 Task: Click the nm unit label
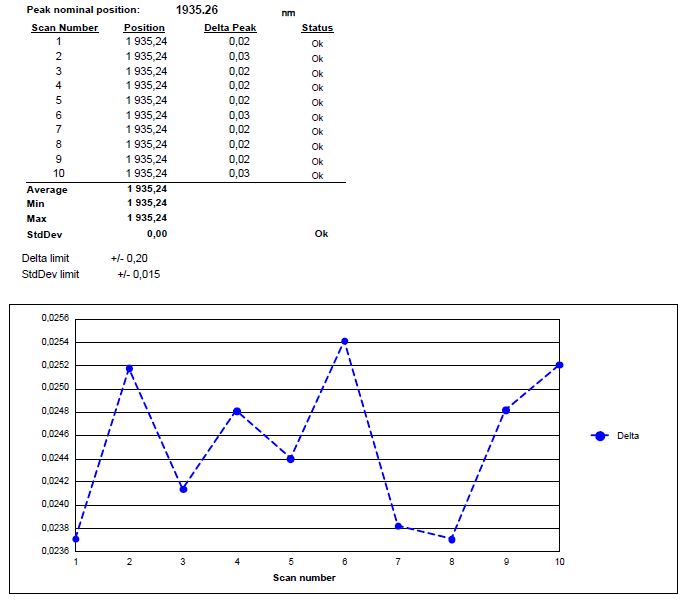[288, 13]
